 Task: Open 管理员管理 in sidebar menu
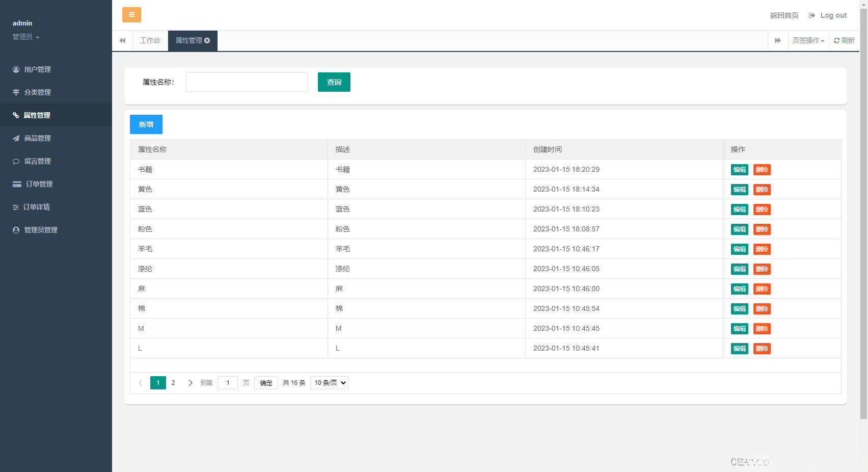pyautogui.click(x=56, y=230)
